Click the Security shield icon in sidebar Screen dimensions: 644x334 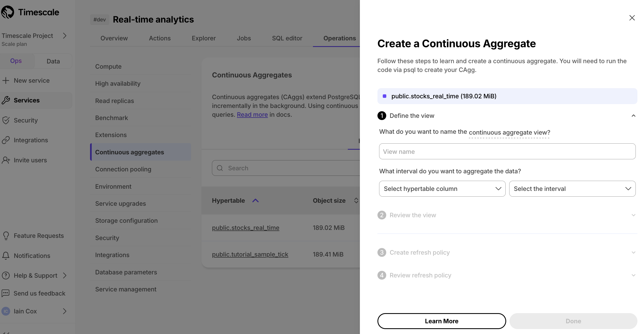pyautogui.click(x=6, y=120)
